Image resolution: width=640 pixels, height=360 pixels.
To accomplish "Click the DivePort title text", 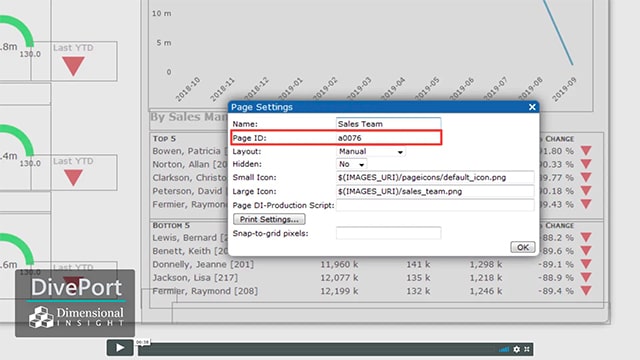I will 76,287.
